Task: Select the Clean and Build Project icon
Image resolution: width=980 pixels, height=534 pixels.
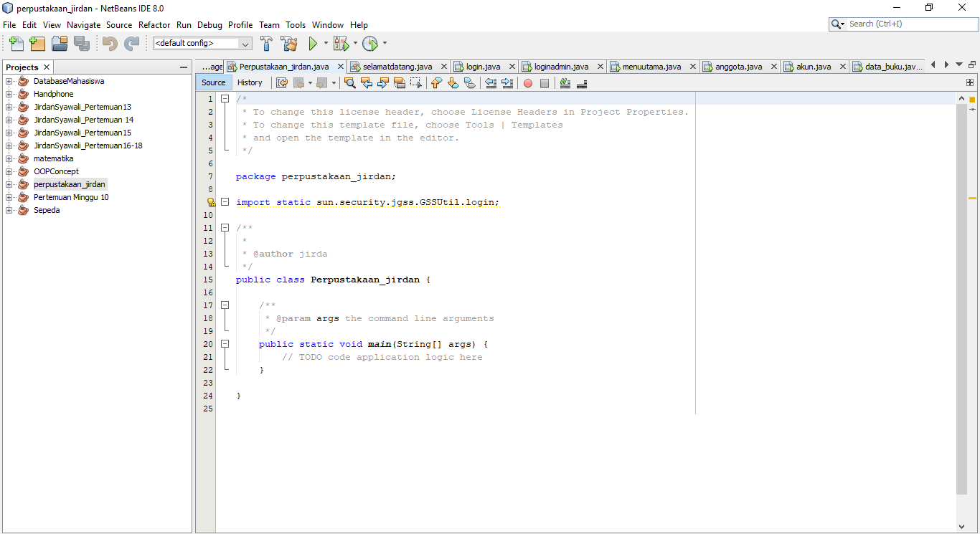Action: pyautogui.click(x=289, y=44)
